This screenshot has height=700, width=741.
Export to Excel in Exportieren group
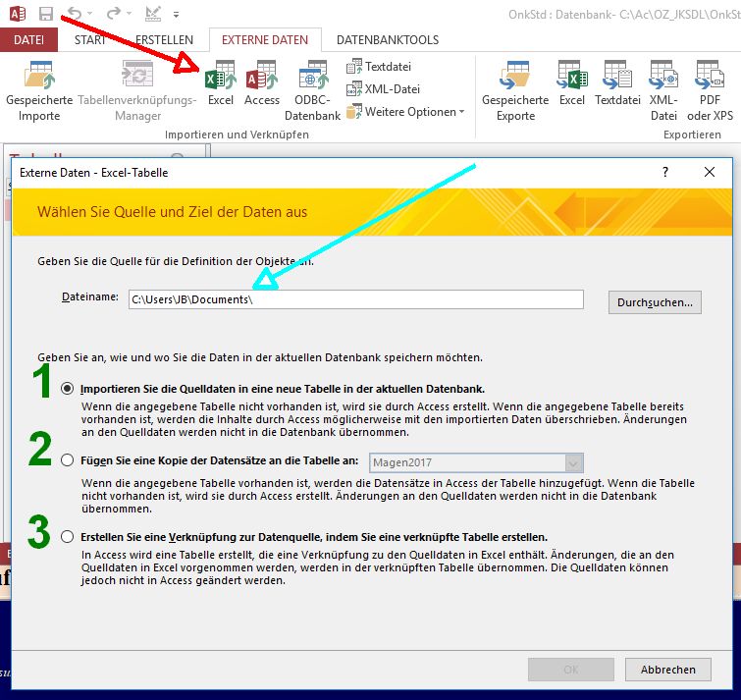pos(572,83)
